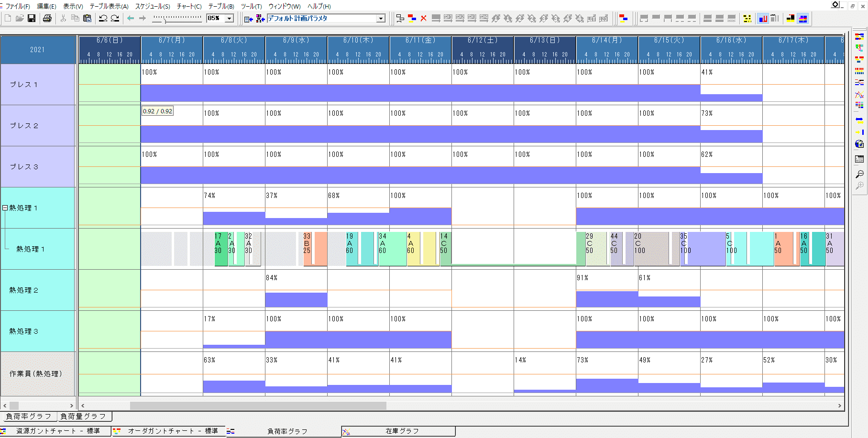Open the 85% zoom dropdown

tap(230, 18)
